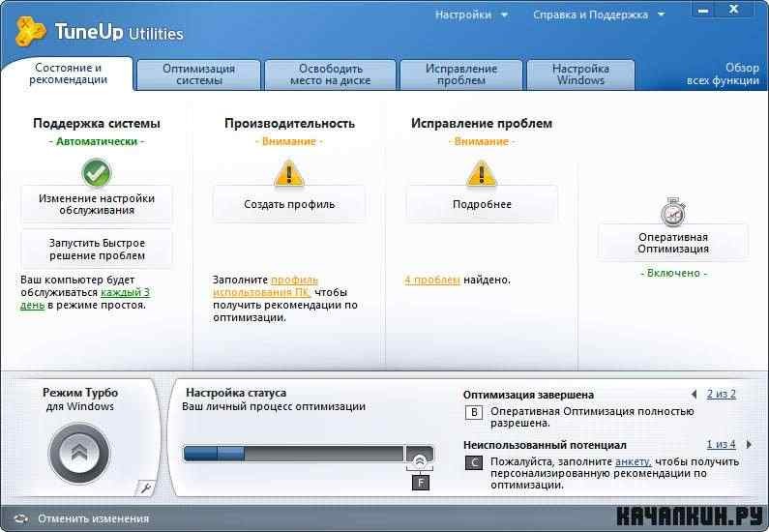The width and height of the screenshot is (769, 532).
Task: Click the F marker on progress bar
Action: [421, 483]
